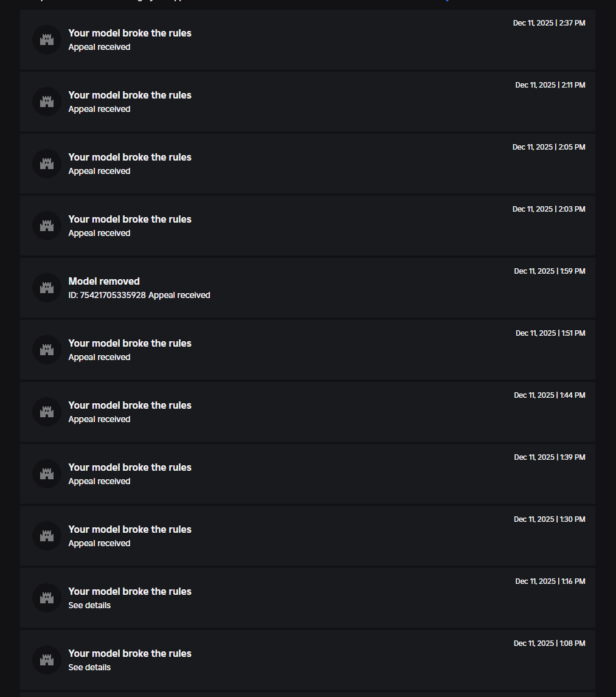Open the Model removed notification title
This screenshot has height=697, width=616.
104,281
